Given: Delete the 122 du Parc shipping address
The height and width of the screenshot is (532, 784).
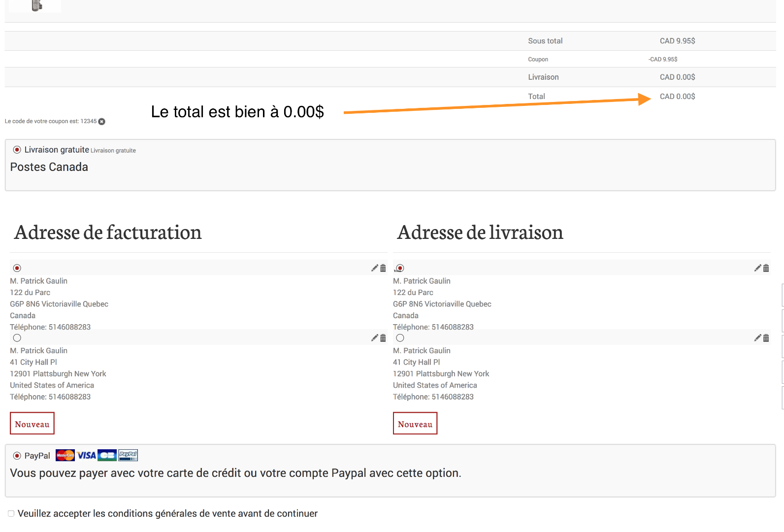Looking at the screenshot, I should coord(766,268).
